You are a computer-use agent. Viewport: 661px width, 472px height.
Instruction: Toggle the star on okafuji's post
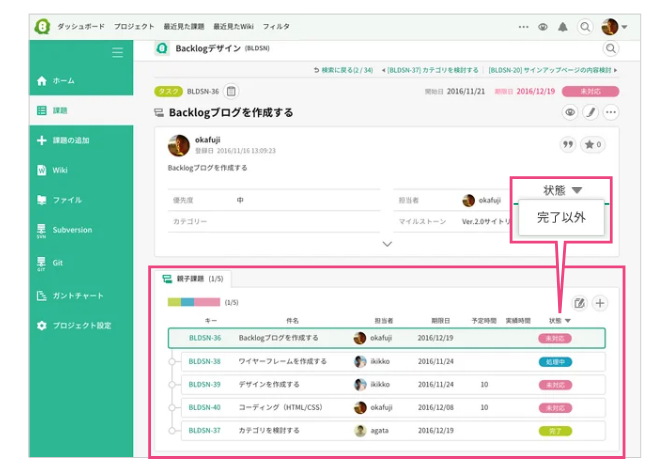[593, 145]
